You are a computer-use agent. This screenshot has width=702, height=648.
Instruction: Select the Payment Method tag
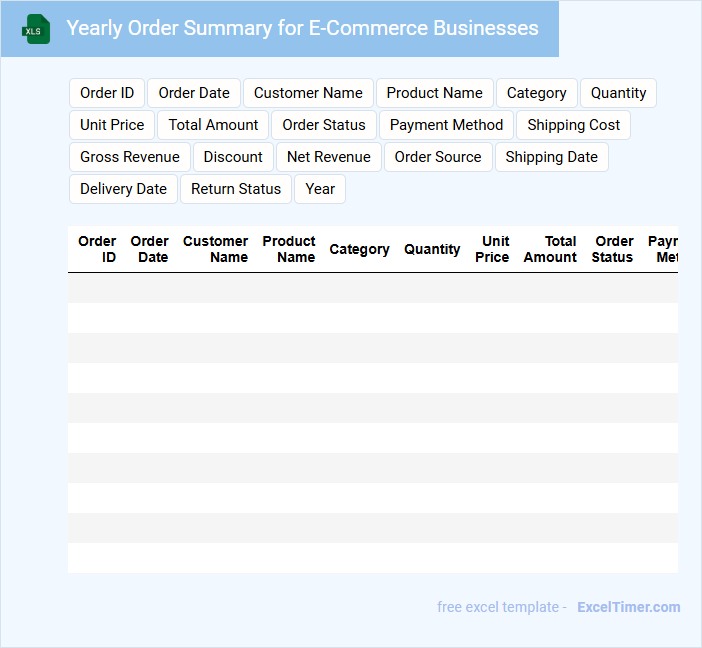446,125
